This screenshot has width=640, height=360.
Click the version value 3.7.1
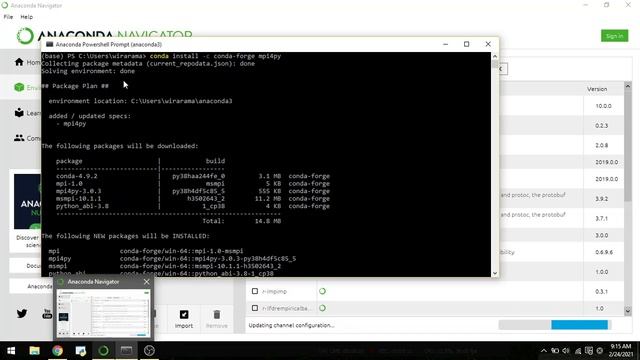[601, 218]
